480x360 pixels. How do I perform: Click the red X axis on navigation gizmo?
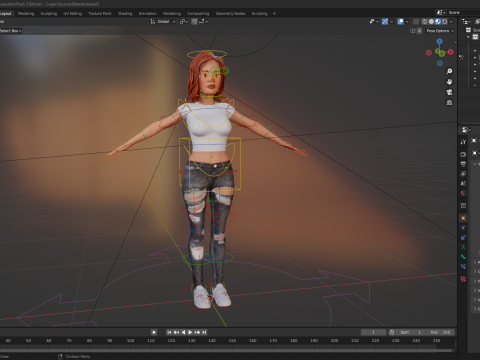pyautogui.click(x=451, y=52)
